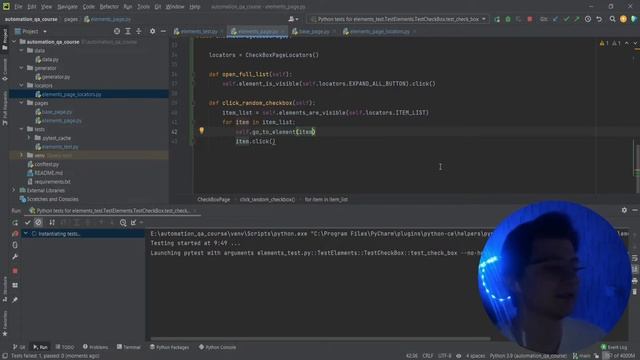This screenshot has width=640, height=360.
Task: Click the console horizontal scrollbar
Action: 320,339
